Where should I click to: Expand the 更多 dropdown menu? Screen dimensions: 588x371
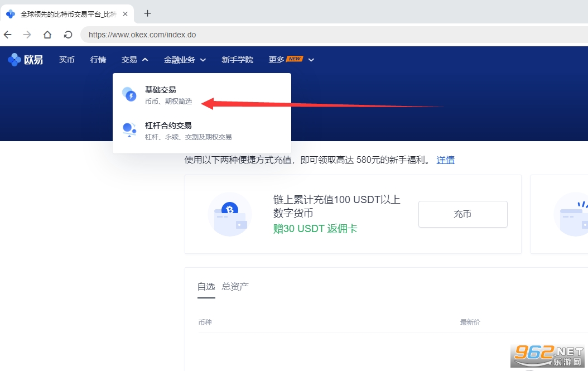click(x=291, y=60)
